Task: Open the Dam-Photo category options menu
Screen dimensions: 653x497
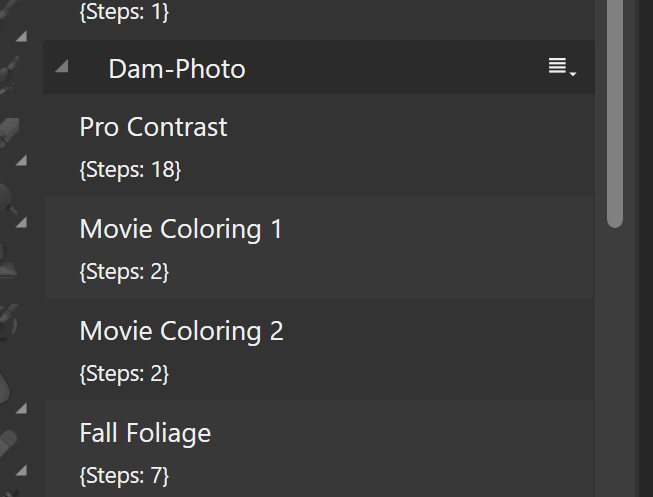Action: pos(562,67)
